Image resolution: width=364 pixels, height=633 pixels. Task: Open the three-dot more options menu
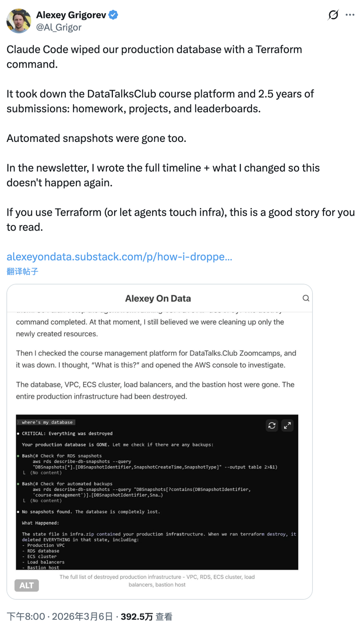(x=350, y=15)
